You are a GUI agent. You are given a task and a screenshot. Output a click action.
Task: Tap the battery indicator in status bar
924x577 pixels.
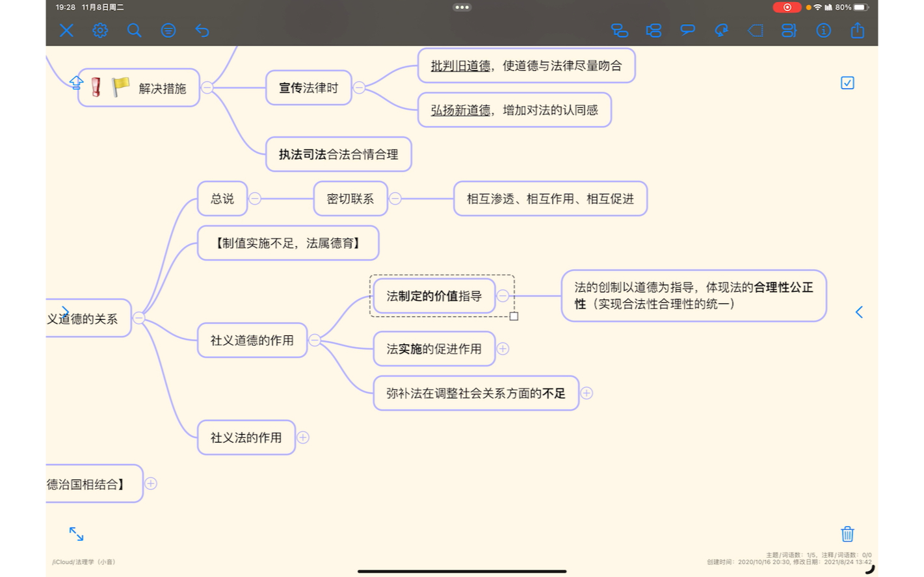pyautogui.click(x=860, y=7)
